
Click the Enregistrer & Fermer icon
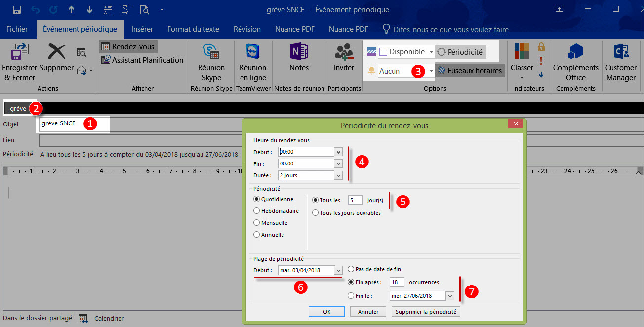(19, 52)
